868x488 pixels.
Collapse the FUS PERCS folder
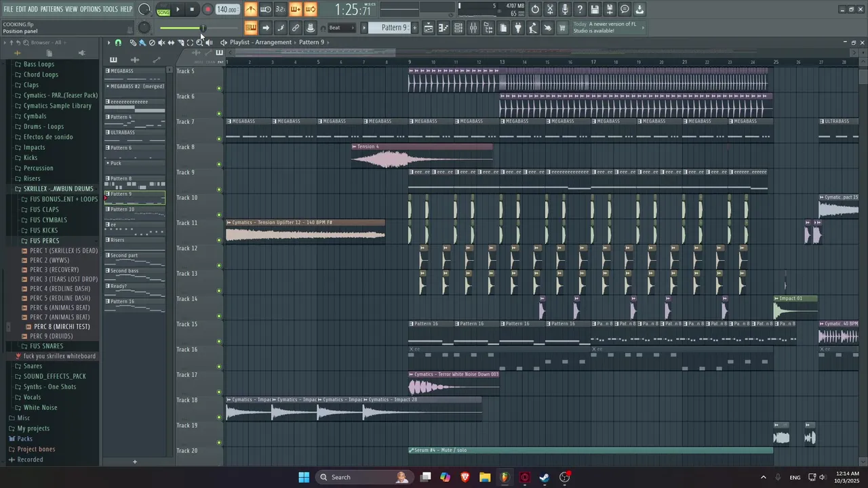(x=44, y=241)
